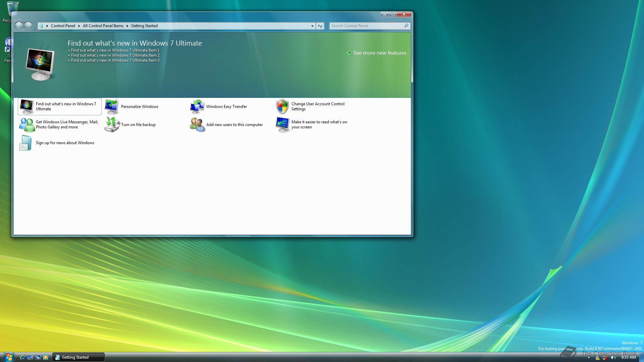This screenshot has width=644, height=362.
Task: Expand the arrow after All Control Panel Items
Action: tap(127, 26)
